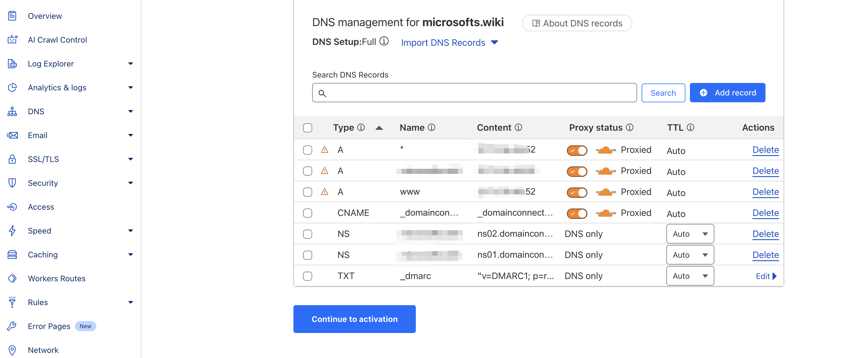868x358 pixels.
Task: Click the AI Crawl Control robot icon
Action: tap(12, 40)
